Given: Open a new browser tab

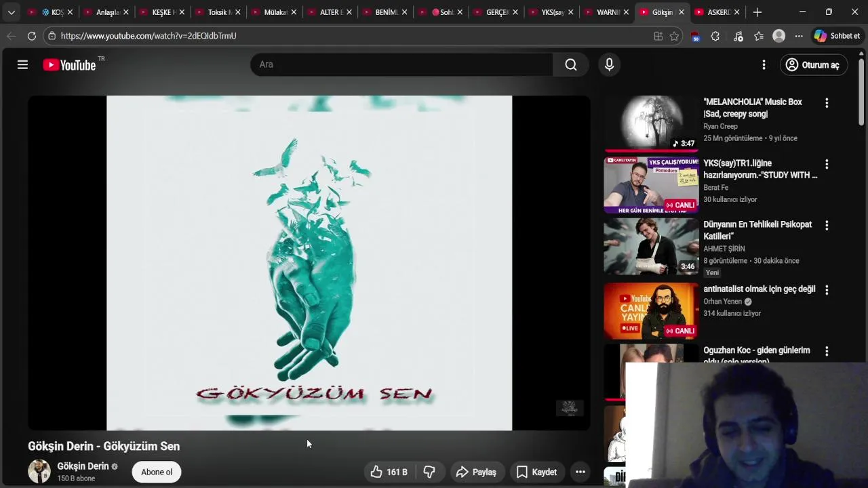Looking at the screenshot, I should [757, 12].
